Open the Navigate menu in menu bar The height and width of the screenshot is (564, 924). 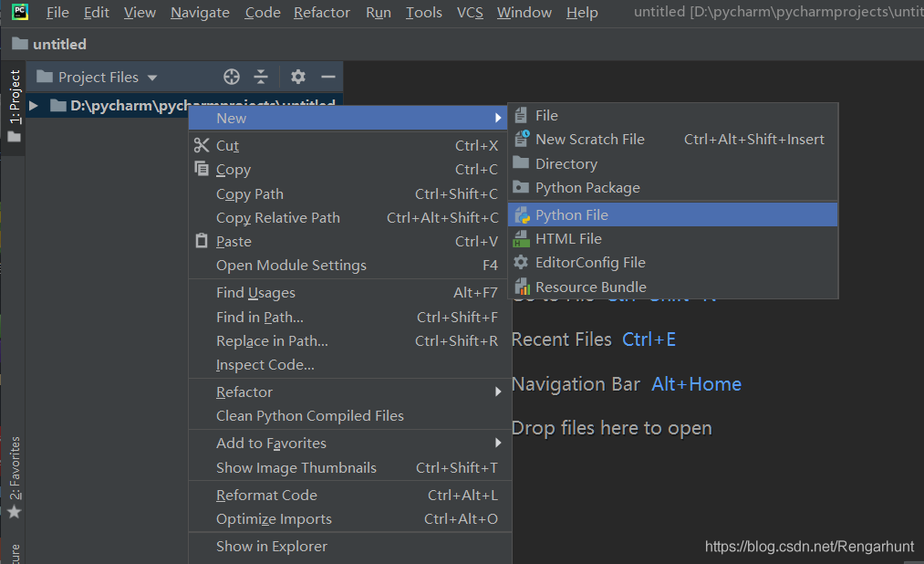click(x=200, y=13)
